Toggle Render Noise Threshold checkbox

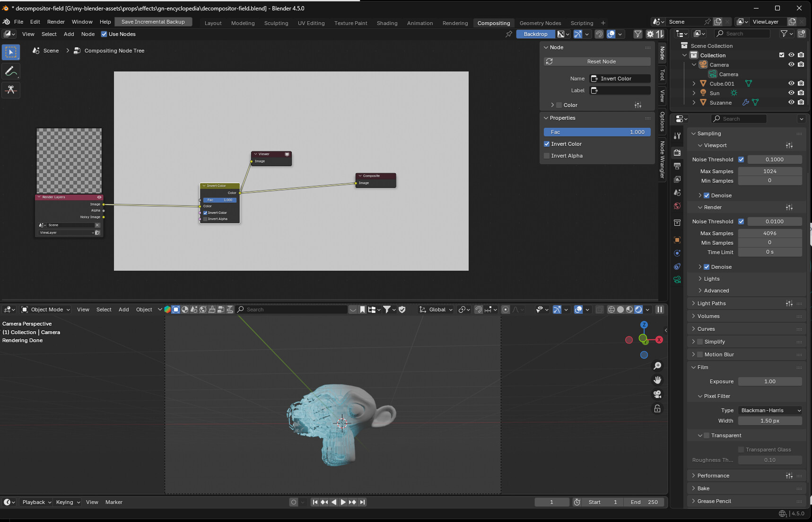pos(741,221)
